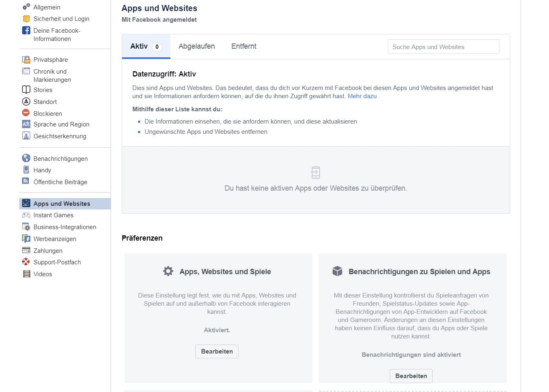Click the Präferenzen heading
Viewport: 549px width, 392px height.
pos(142,238)
